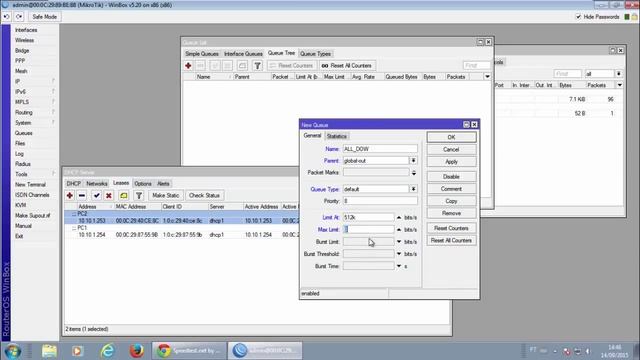The width and height of the screenshot is (640, 360).
Task: Open the DHCP tab in DHCP Server
Action: (73, 184)
